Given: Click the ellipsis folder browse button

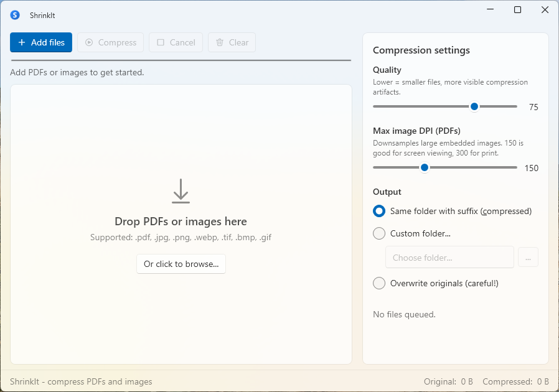Looking at the screenshot, I should (x=528, y=258).
